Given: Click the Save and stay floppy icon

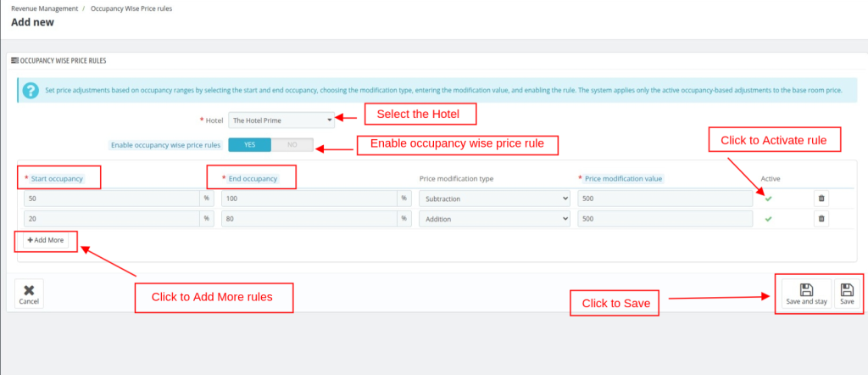Looking at the screenshot, I should coord(806,294).
